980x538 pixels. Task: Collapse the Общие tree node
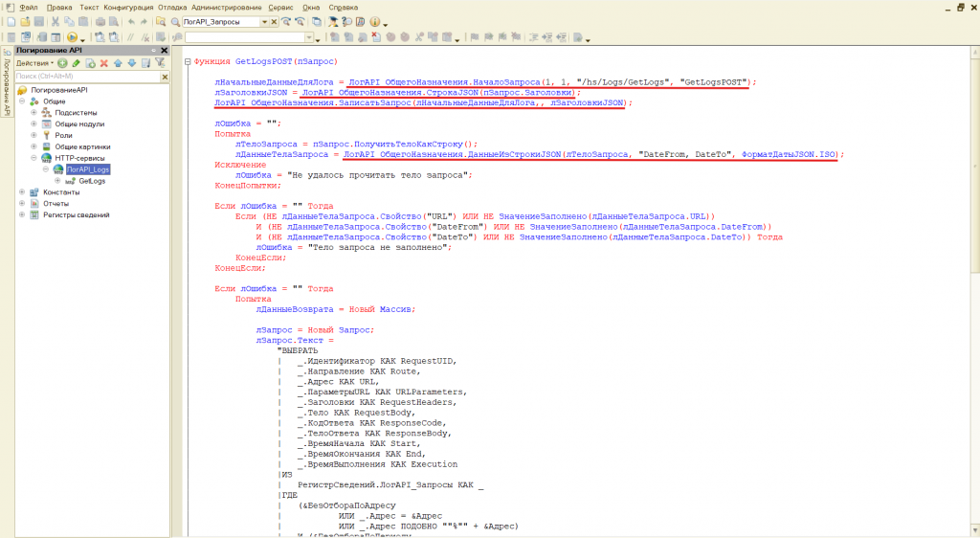(22, 101)
